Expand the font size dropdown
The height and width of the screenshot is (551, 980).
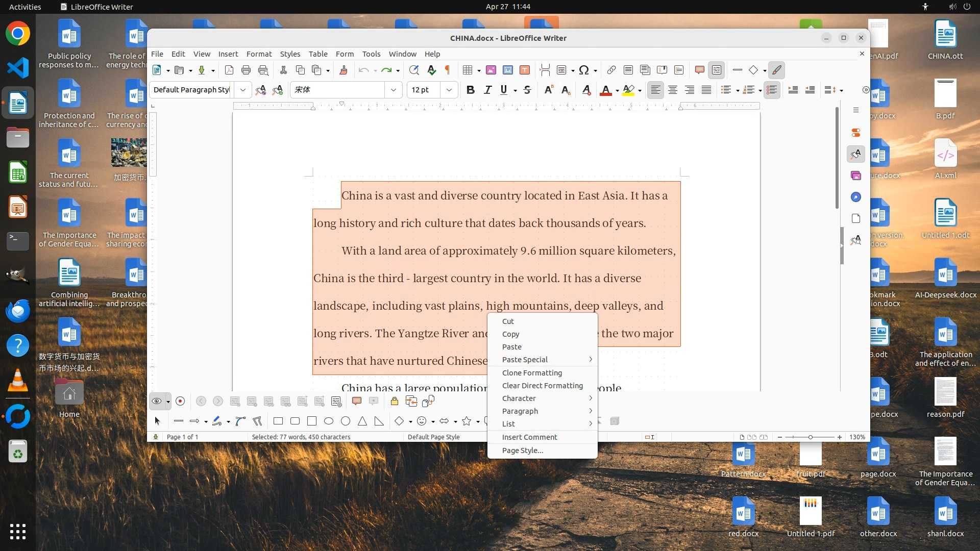point(449,90)
